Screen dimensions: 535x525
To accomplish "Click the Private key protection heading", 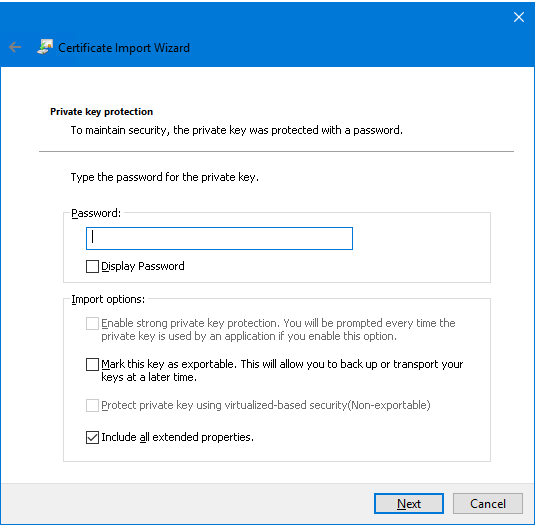I will point(101,112).
